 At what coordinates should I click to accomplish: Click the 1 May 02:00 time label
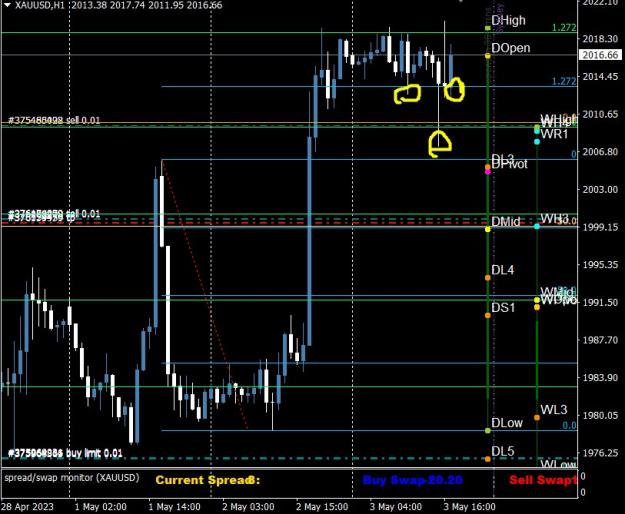pyautogui.click(x=100, y=507)
